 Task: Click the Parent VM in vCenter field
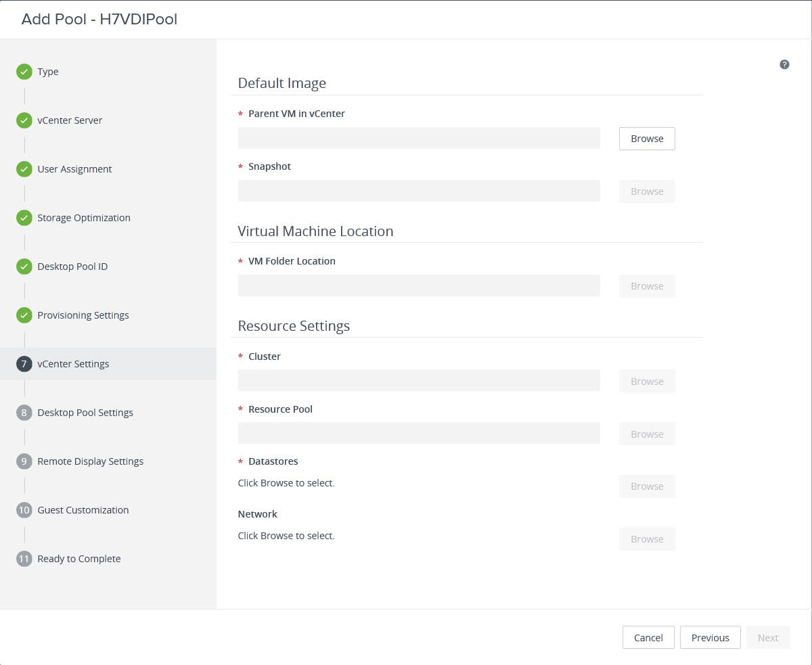[x=419, y=138]
